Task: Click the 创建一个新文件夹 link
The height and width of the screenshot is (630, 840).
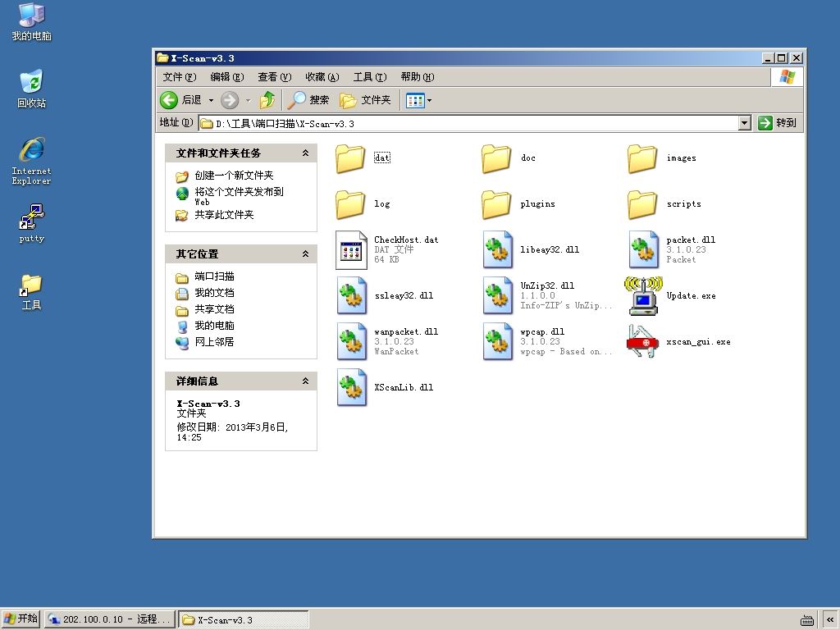Action: click(234, 176)
